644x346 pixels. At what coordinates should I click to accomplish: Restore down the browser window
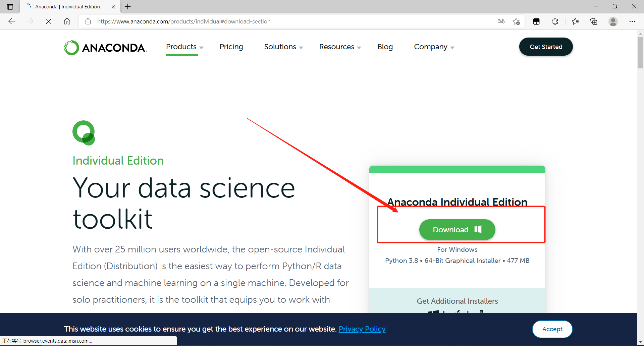615,6
